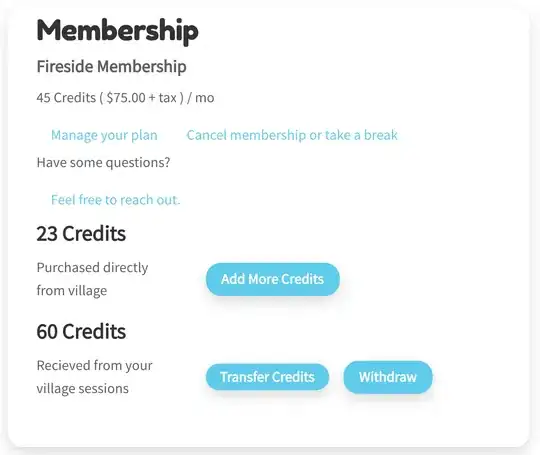The height and width of the screenshot is (455, 540).
Task: Transfer the 60 received credits
Action: (x=267, y=377)
